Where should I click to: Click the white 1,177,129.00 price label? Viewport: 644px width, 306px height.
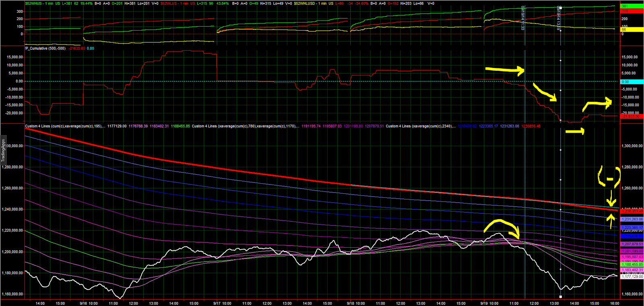point(632,277)
